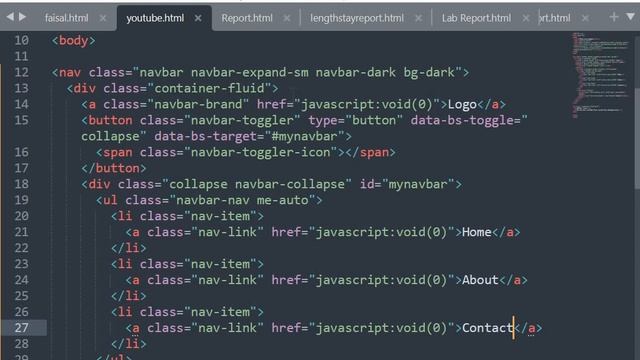
Task: Close the faisal.html tab
Action: 102,18
